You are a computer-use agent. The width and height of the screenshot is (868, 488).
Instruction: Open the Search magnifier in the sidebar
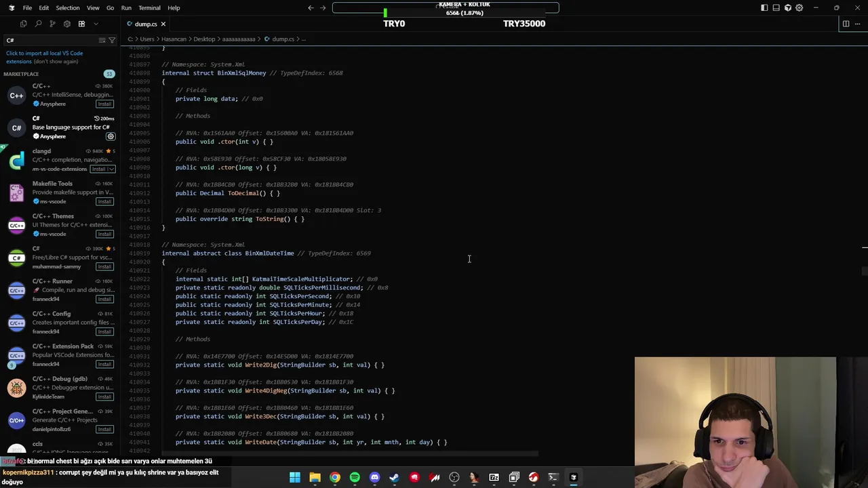pyautogui.click(x=38, y=24)
